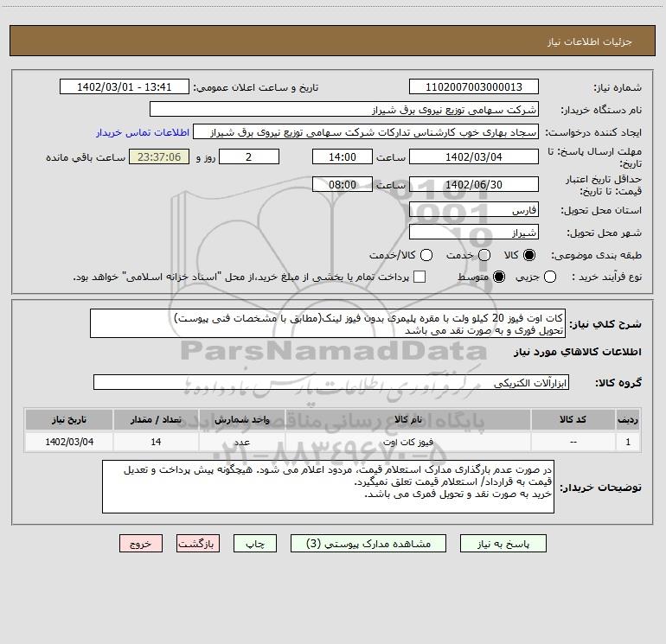Click the شرح کلی نیاز description box
This screenshot has height=644, width=666.
(x=328, y=323)
